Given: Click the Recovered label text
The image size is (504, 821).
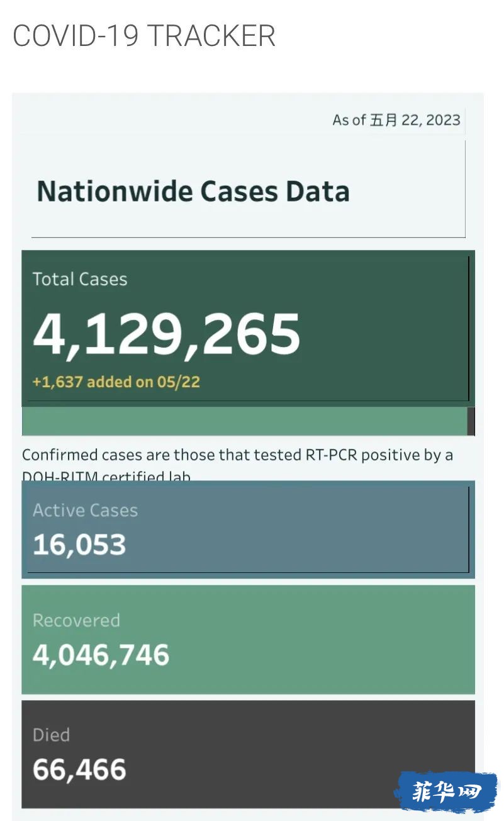Looking at the screenshot, I should [76, 620].
